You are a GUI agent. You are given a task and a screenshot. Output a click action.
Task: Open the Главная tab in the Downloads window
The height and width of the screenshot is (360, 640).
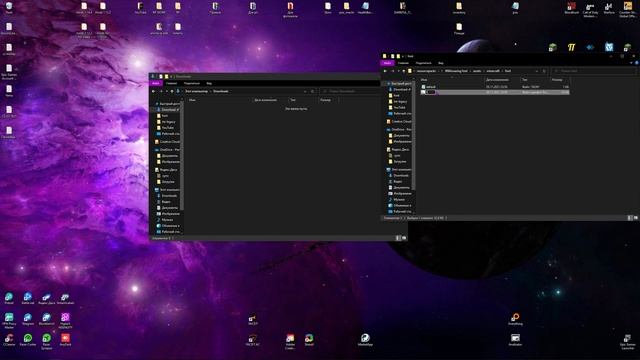[x=171, y=83]
